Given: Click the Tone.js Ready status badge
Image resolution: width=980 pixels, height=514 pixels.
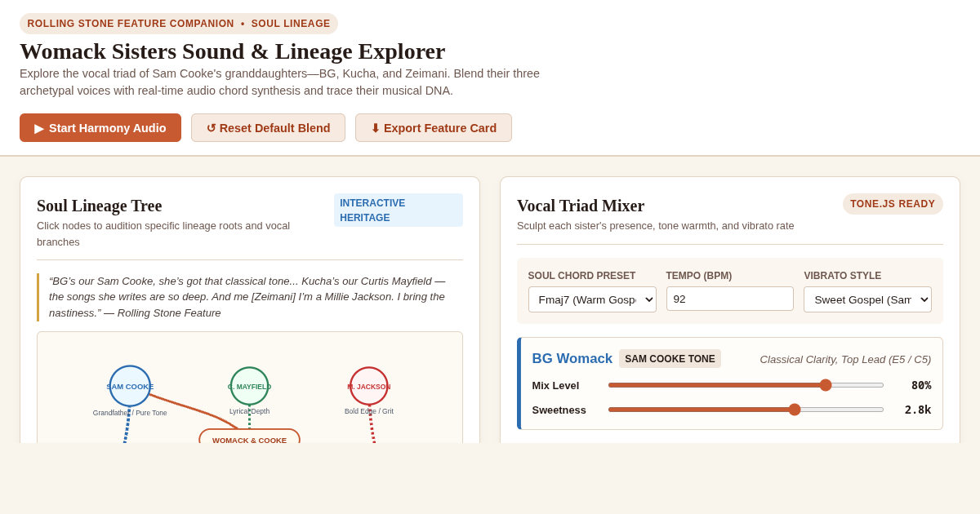Looking at the screenshot, I should [893, 204].
